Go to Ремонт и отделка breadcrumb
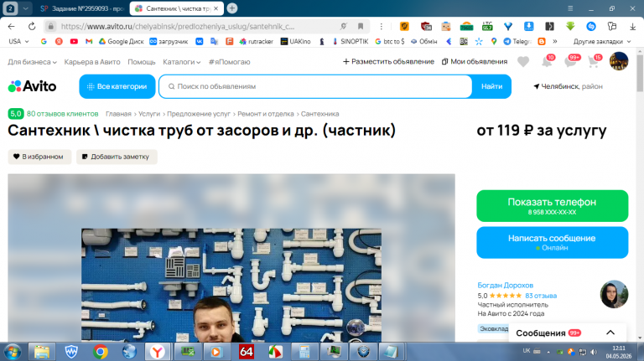644x361 pixels. 266,114
